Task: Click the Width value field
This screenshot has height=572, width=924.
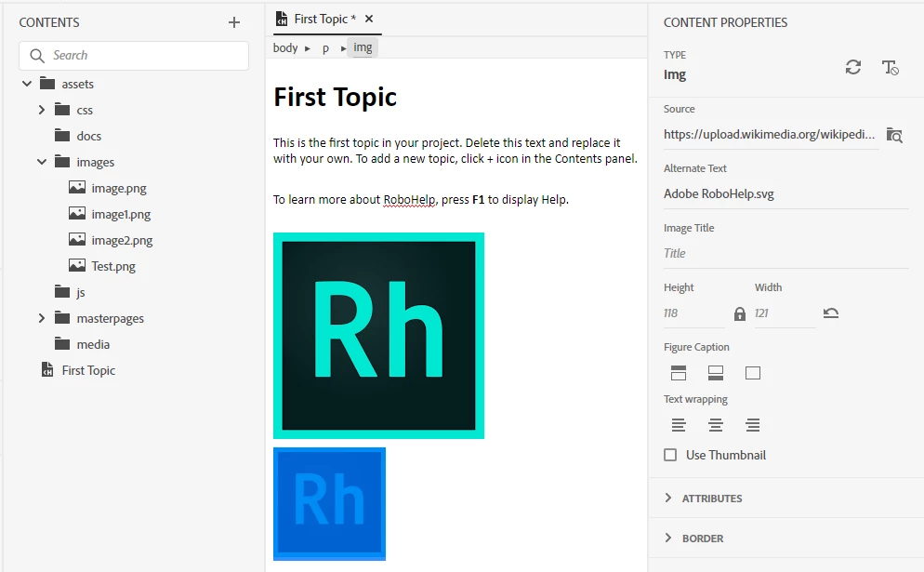Action: click(x=785, y=313)
